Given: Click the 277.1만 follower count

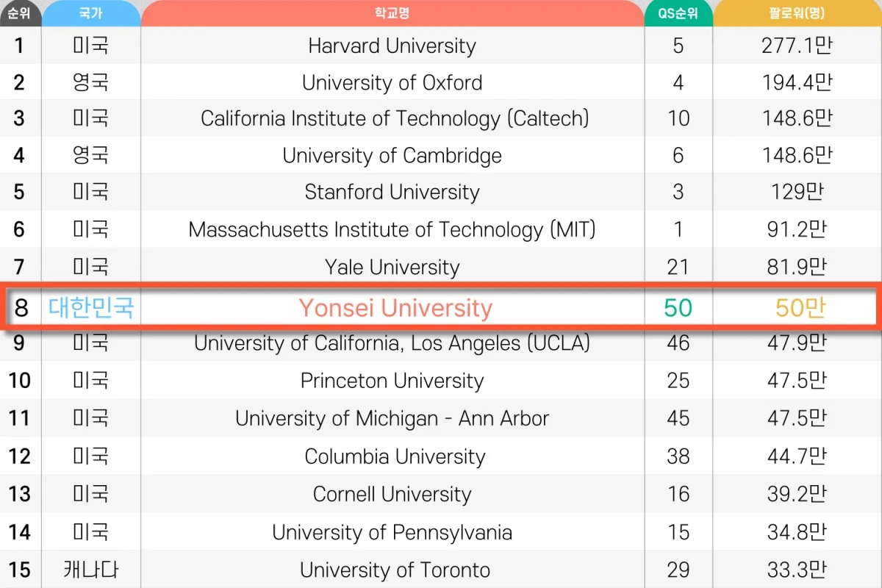Looking at the screenshot, I should point(797,46).
